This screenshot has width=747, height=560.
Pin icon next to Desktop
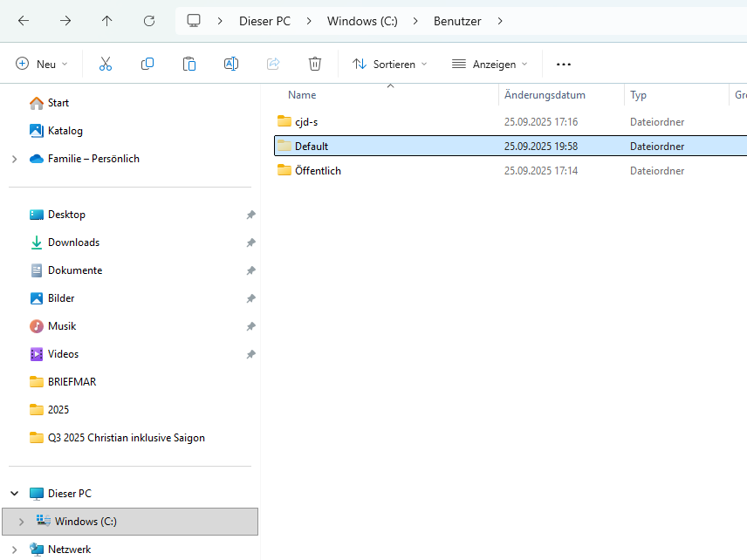click(250, 215)
